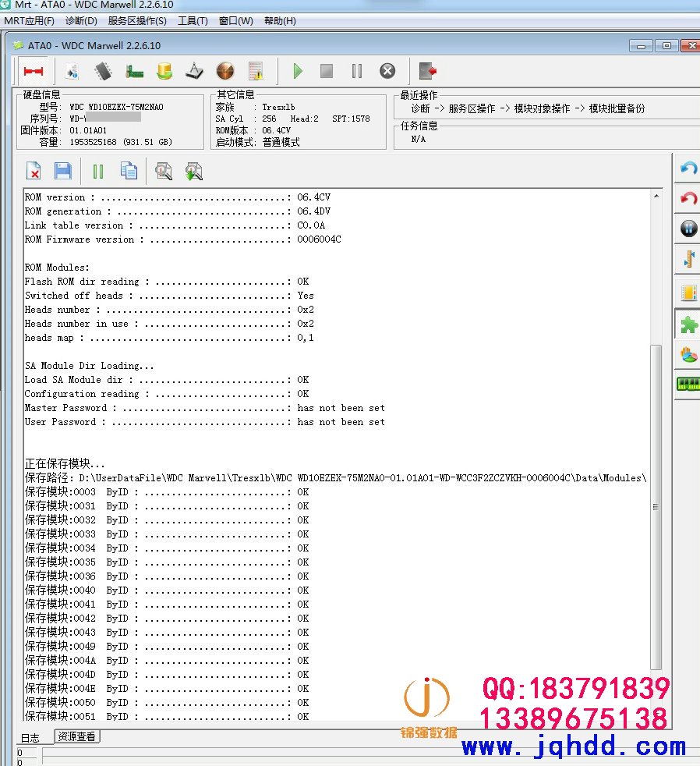
Task: Click the search-in-log magnifier icon
Action: pyautogui.click(x=164, y=172)
